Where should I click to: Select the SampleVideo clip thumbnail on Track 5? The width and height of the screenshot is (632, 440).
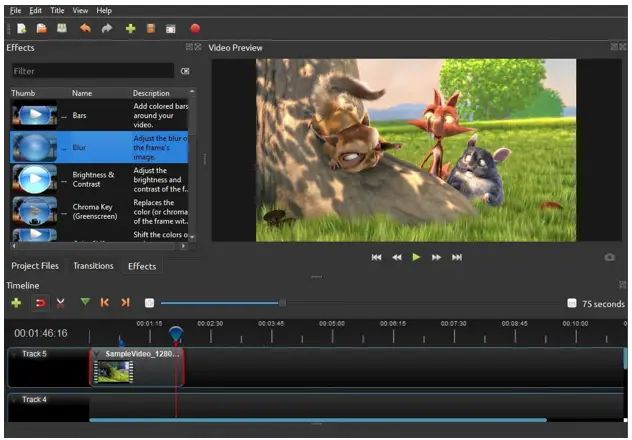113,372
